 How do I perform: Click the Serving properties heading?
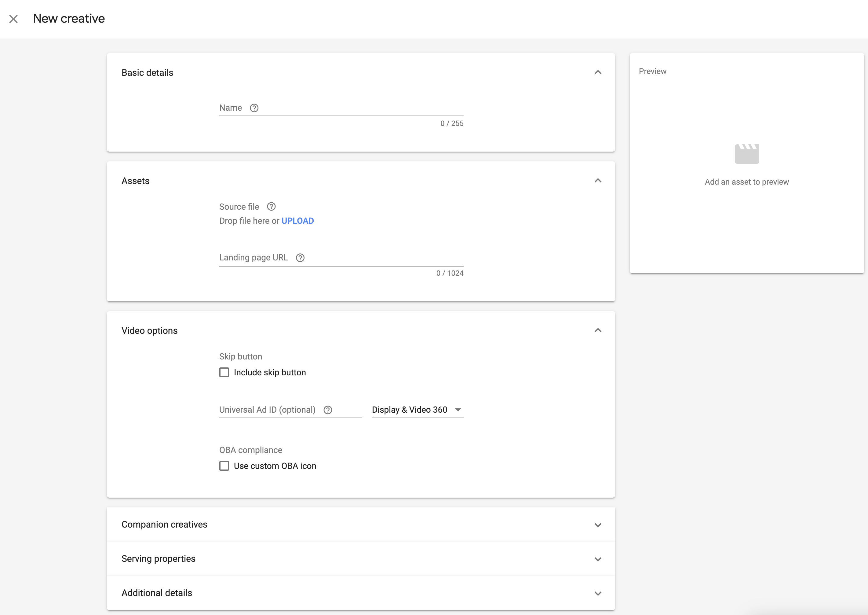158,559
